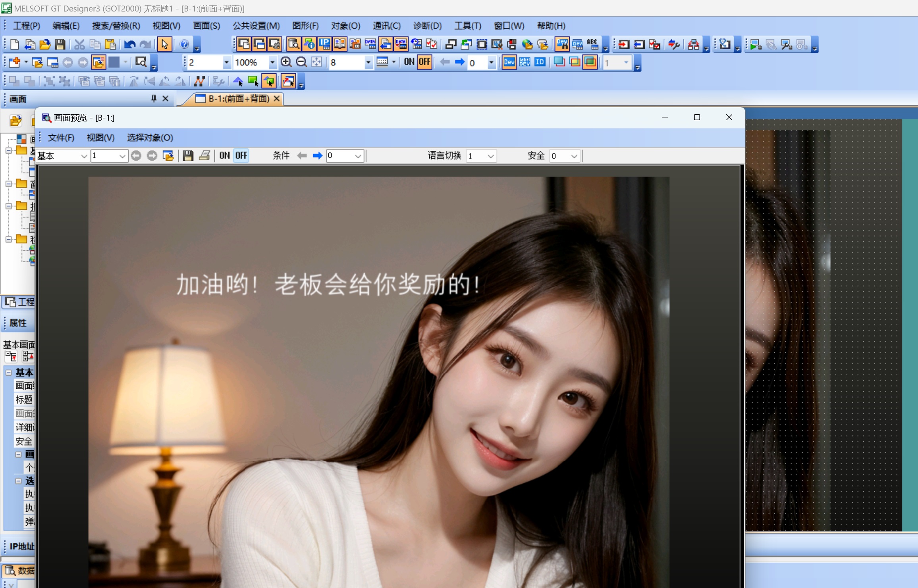Open the 公共设置(M) menu

pos(256,26)
